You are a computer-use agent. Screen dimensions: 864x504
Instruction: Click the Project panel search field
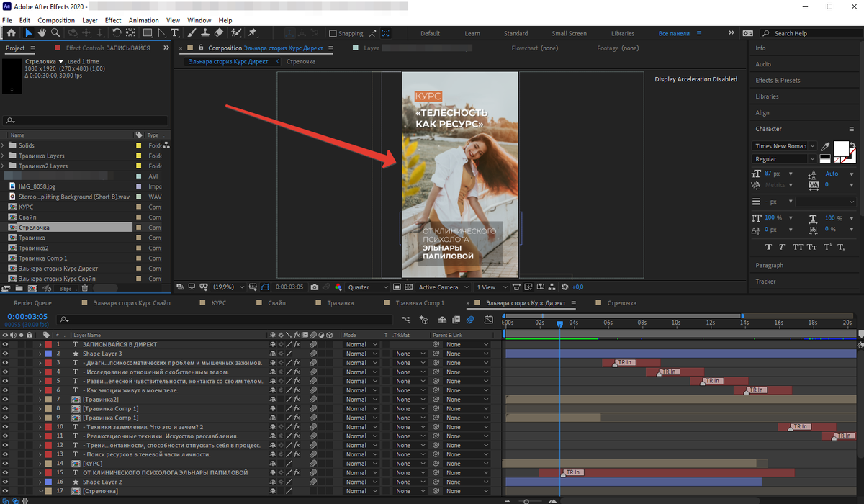tap(85, 121)
